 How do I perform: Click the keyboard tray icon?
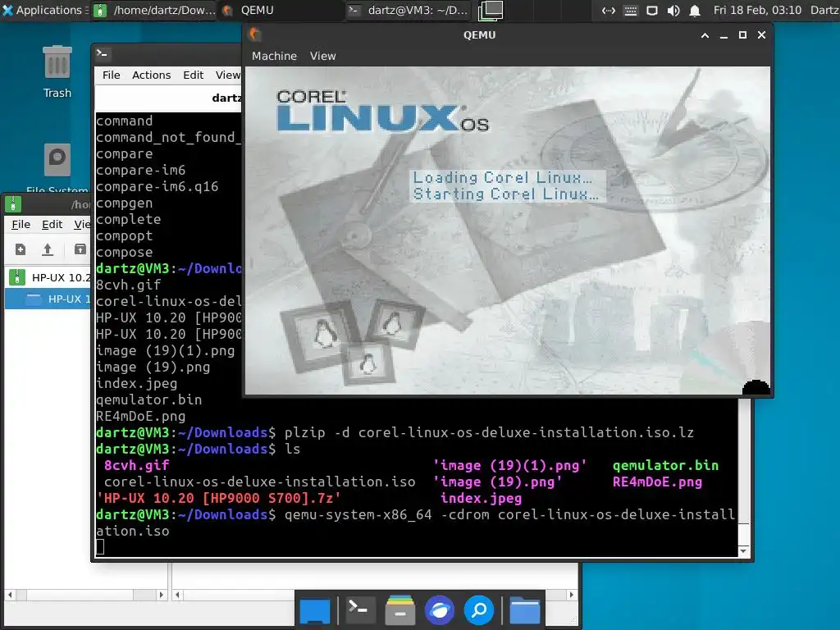(x=631, y=10)
